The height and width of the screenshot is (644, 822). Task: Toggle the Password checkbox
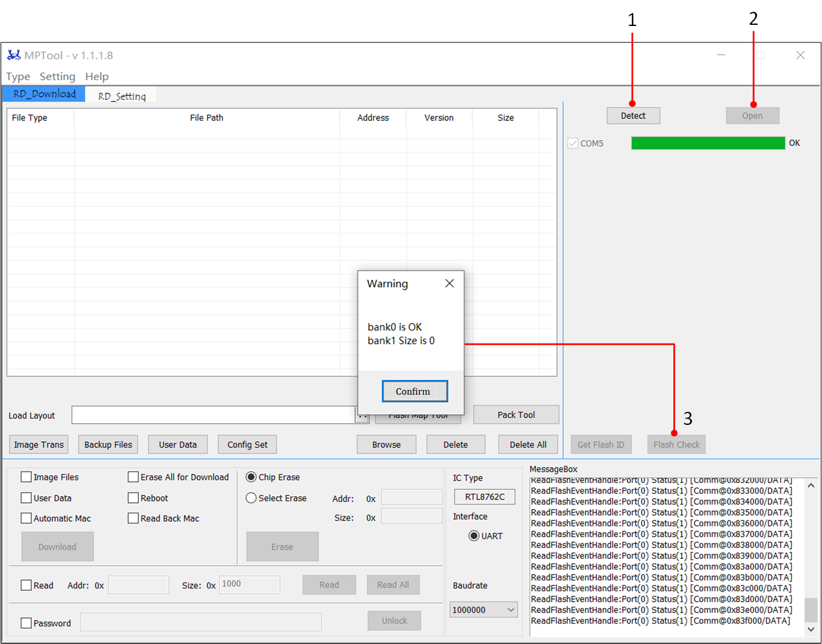click(x=26, y=623)
